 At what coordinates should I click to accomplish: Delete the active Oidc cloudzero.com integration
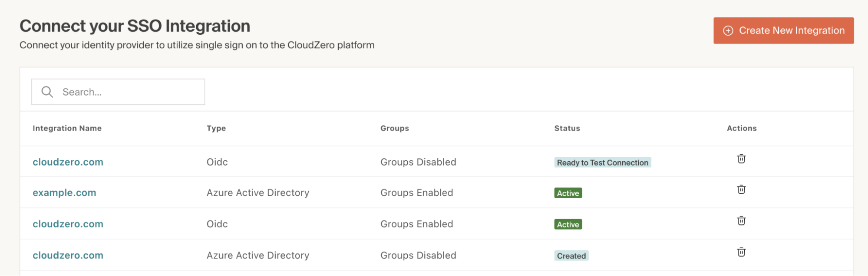click(741, 221)
